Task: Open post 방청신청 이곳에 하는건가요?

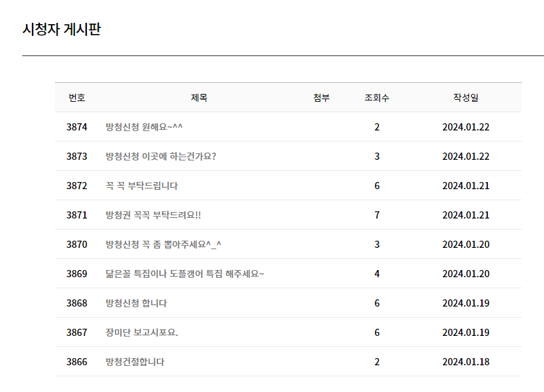Action: click(x=161, y=157)
